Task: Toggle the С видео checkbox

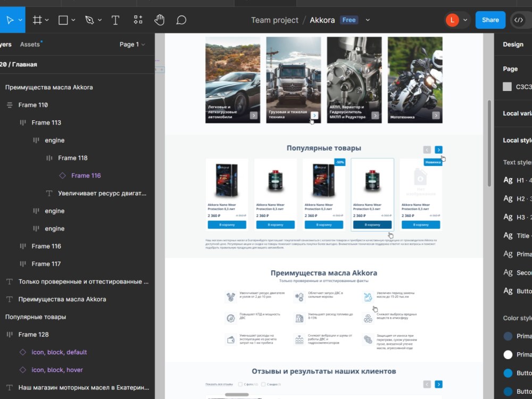Action: pyautogui.click(x=263, y=385)
